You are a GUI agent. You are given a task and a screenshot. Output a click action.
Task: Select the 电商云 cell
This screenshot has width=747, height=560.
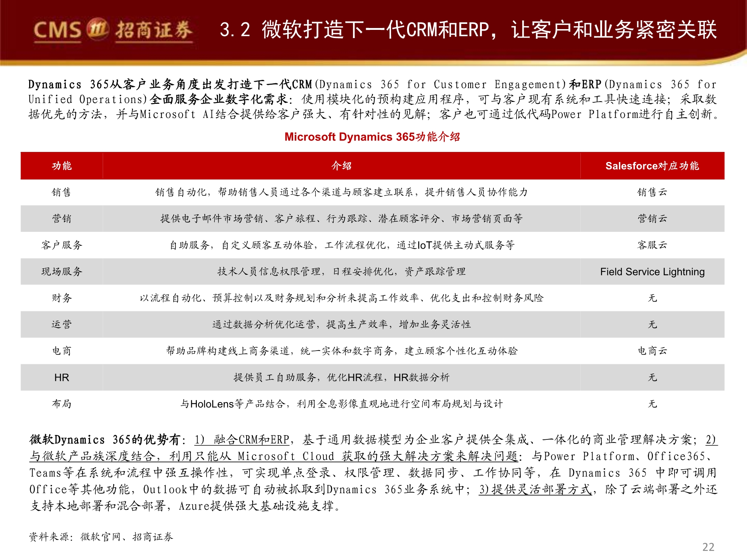point(653,351)
